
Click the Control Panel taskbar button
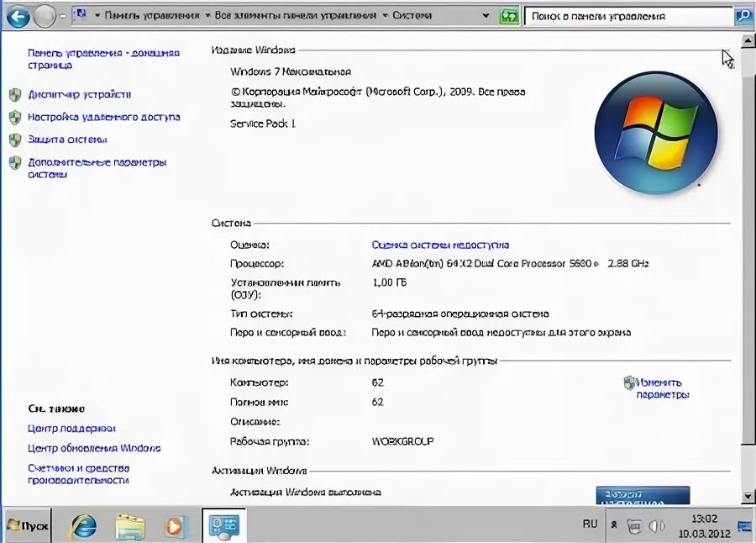tap(224, 525)
